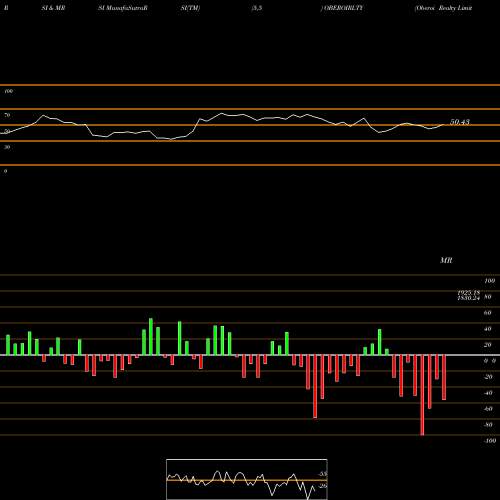Click the RSI axis label 70

coord(7,115)
